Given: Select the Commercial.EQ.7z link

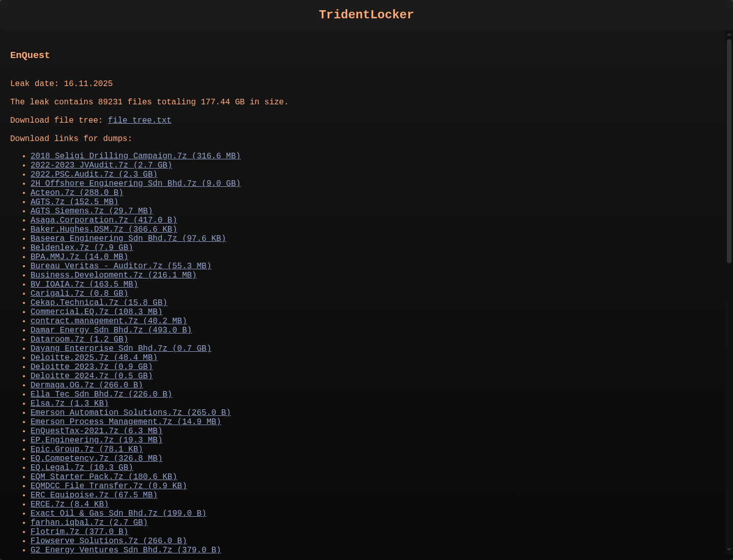Looking at the screenshot, I should tap(97, 312).
